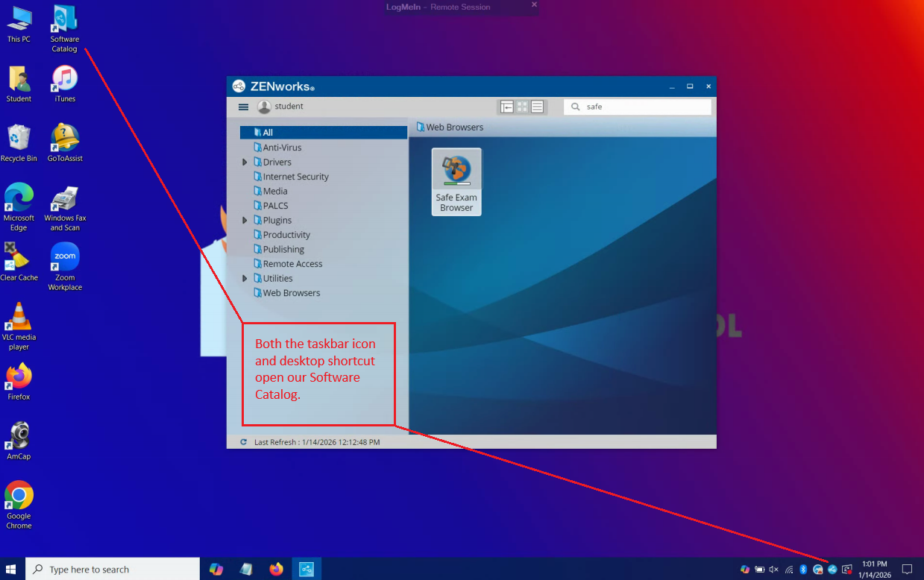Click the refresh icon in status bar
The image size is (924, 580).
(244, 442)
